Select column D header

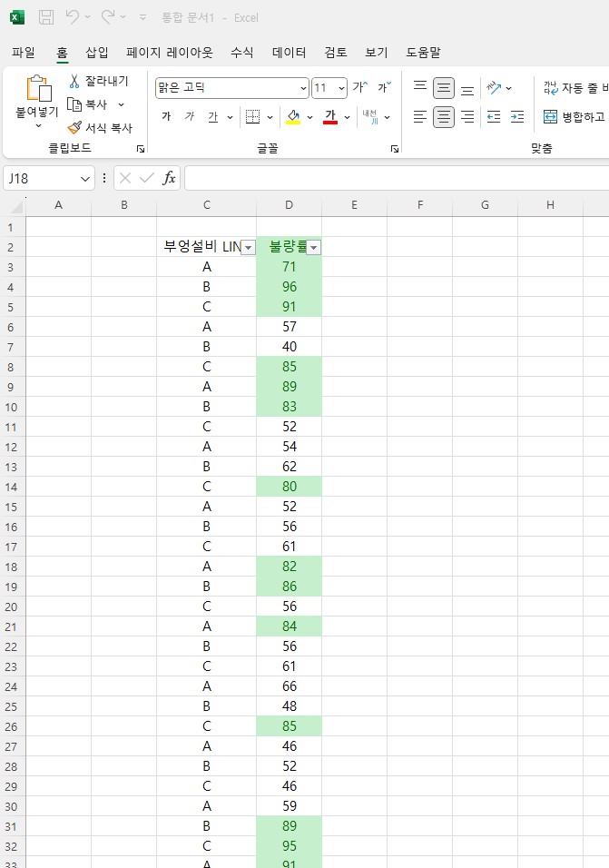coord(289,205)
